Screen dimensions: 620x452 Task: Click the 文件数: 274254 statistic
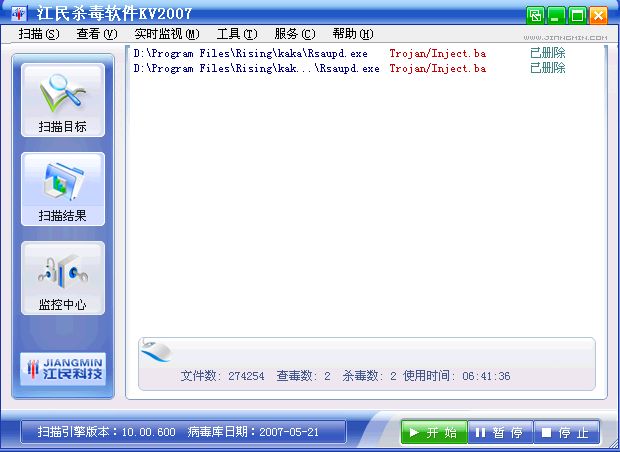point(223,376)
